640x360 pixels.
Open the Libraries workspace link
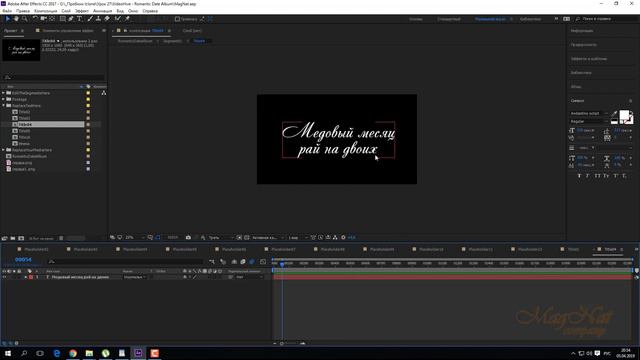click(x=530, y=19)
